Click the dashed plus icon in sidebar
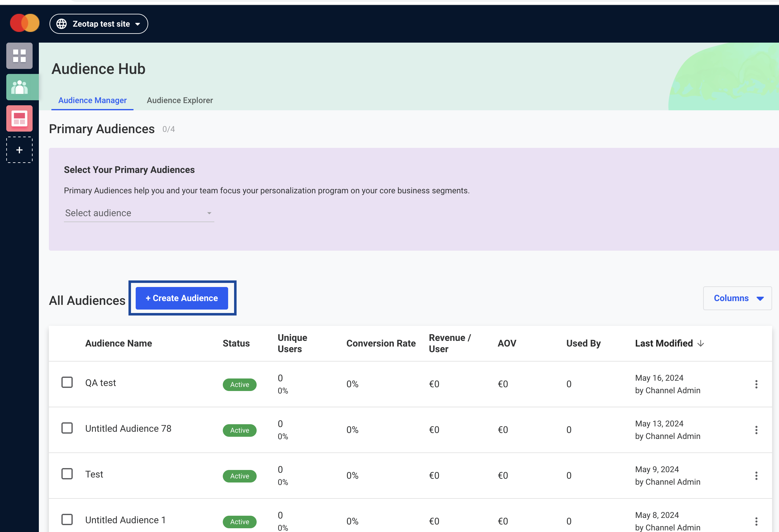779x532 pixels. click(x=19, y=150)
